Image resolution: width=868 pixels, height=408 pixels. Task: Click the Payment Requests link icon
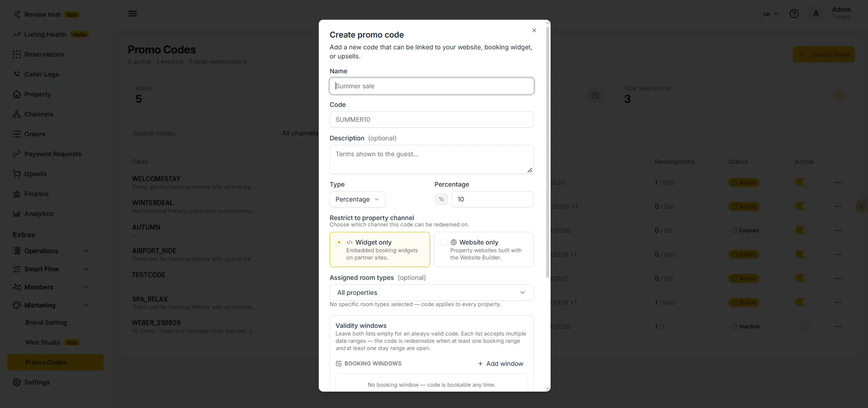(x=17, y=154)
